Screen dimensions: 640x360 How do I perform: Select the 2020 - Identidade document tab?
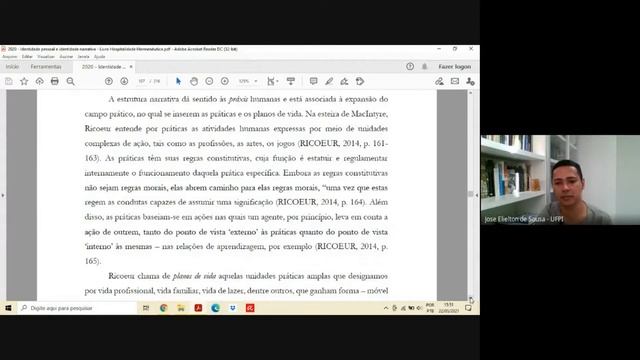[104, 67]
